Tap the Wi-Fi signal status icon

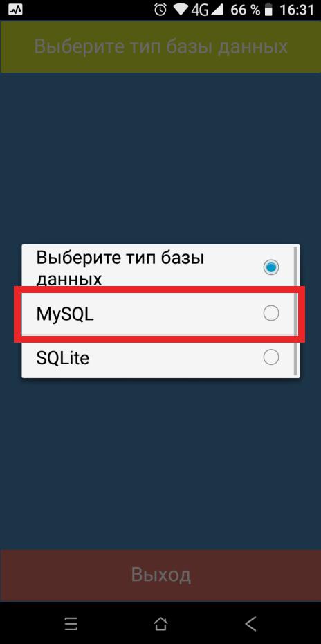[181, 10]
